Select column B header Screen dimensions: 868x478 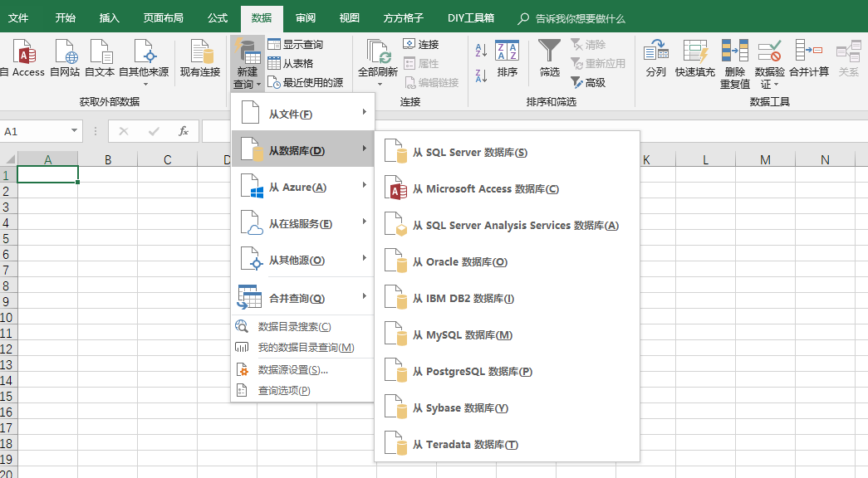(107, 159)
